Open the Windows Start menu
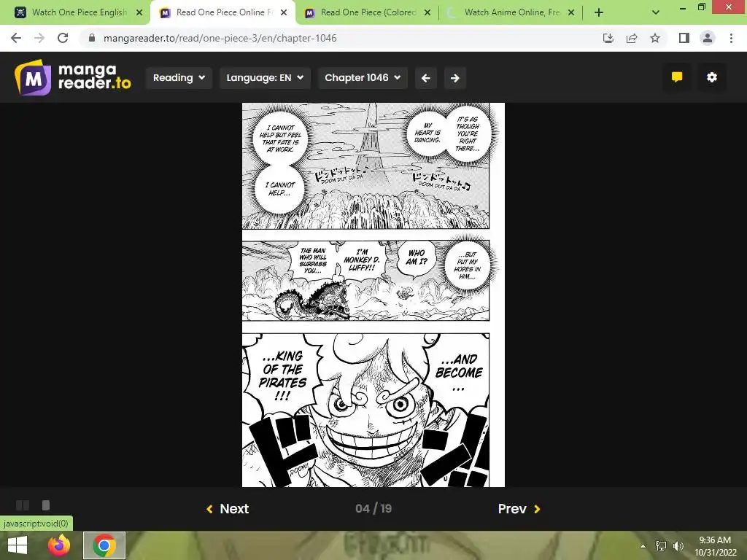This screenshot has height=560, width=747. click(x=18, y=545)
